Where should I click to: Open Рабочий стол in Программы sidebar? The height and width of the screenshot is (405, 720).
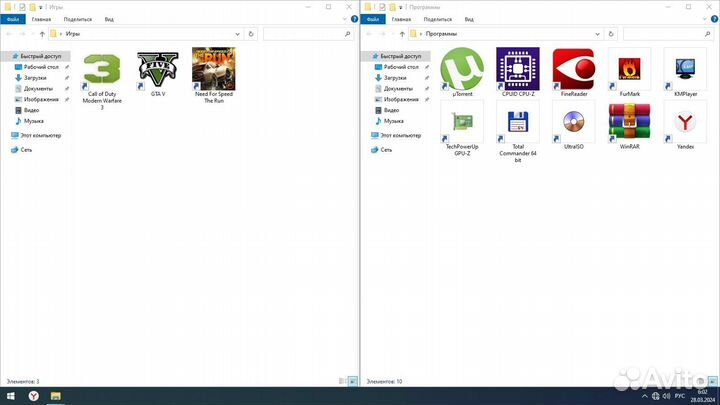click(x=401, y=67)
